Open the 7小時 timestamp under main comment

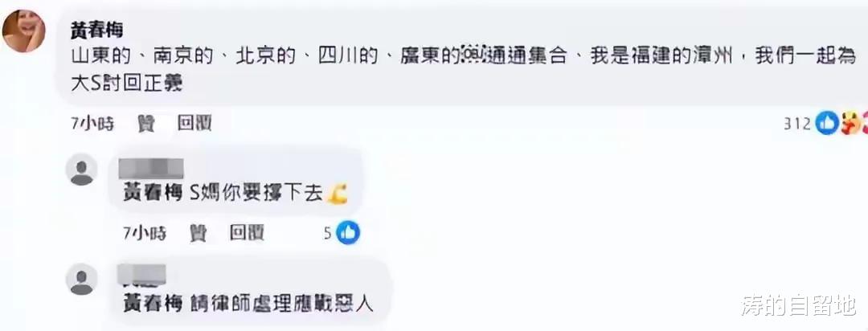[x=92, y=124]
